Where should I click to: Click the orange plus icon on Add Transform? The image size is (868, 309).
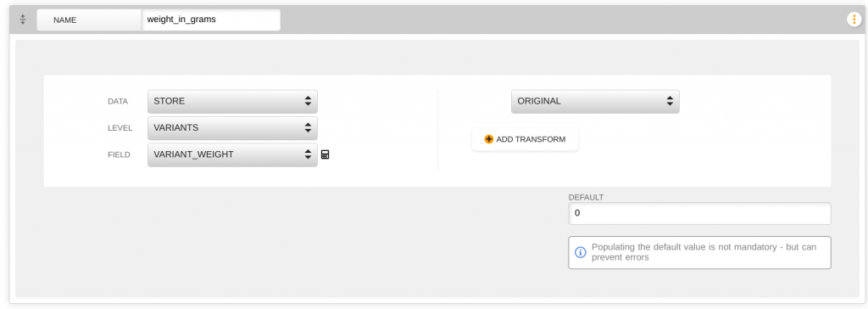coord(488,139)
